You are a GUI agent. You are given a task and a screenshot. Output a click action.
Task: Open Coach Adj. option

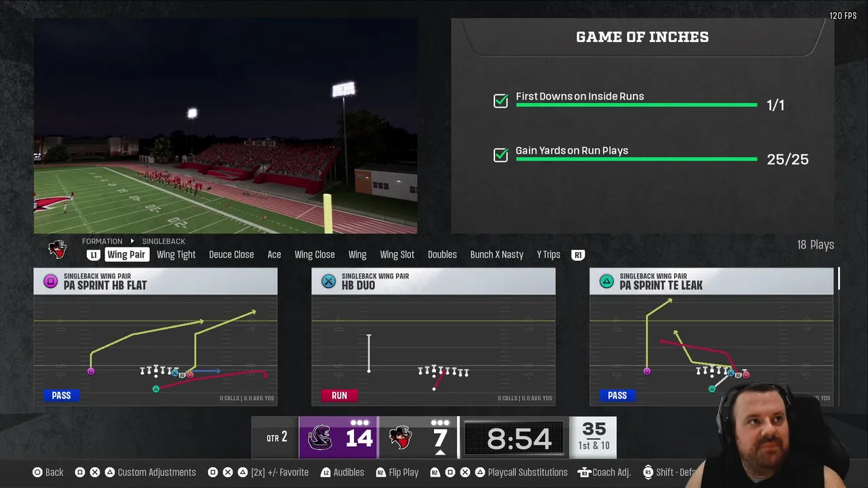point(612,472)
